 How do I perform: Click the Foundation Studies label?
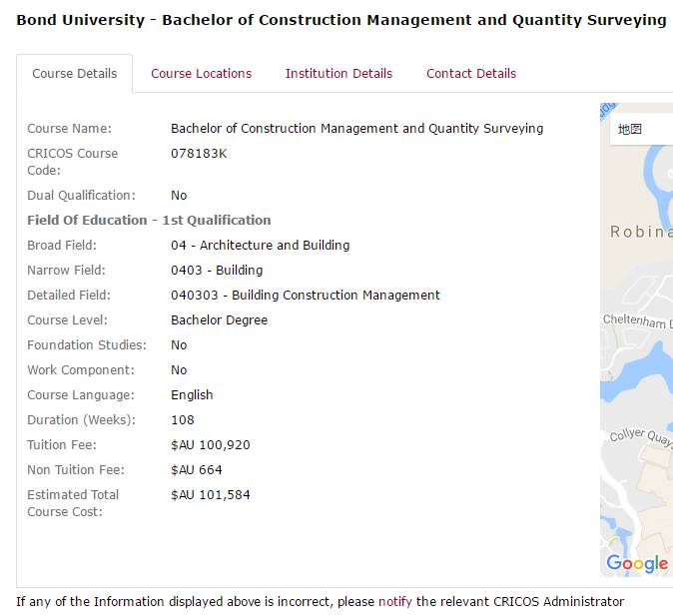(x=87, y=345)
